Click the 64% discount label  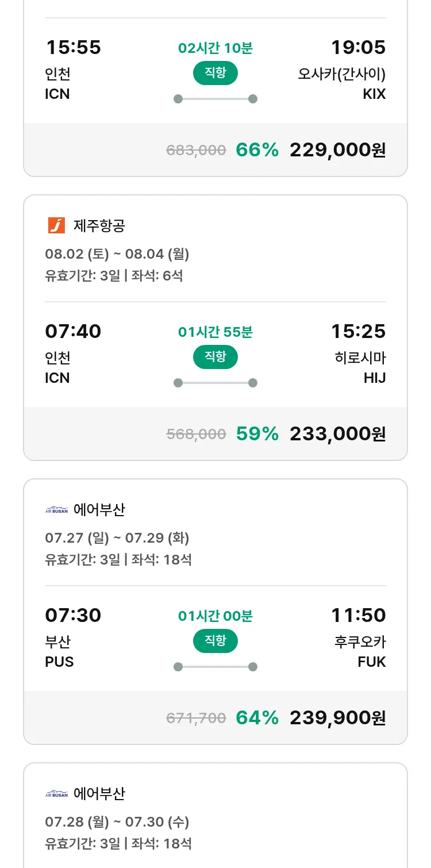[257, 718]
